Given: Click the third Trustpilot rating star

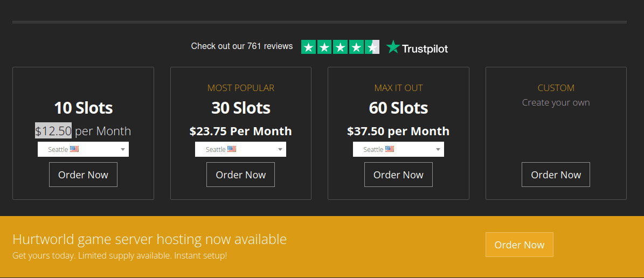Looking at the screenshot, I should pos(340,47).
